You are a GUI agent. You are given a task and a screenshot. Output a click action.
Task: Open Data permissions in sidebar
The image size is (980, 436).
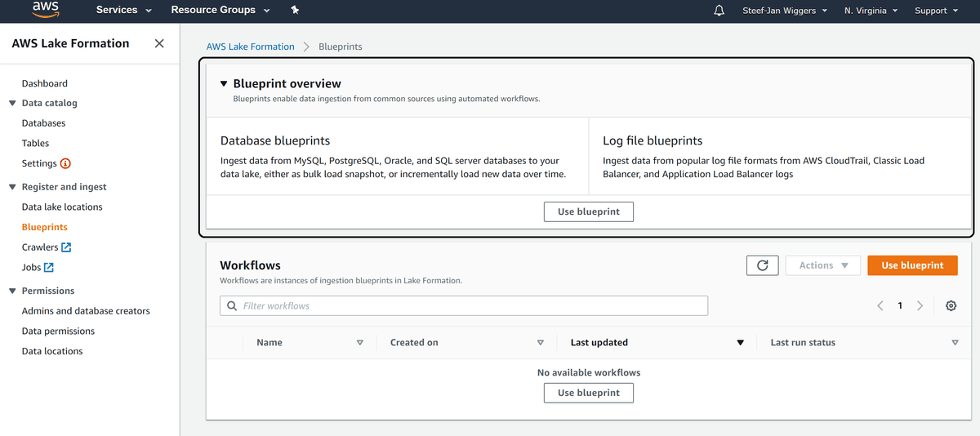[x=58, y=331]
